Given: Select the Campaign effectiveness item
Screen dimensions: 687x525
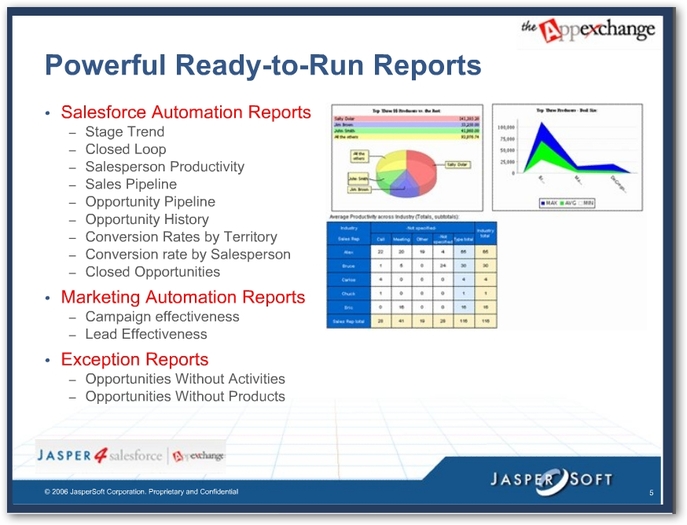Looking at the screenshot, I should point(162,316).
